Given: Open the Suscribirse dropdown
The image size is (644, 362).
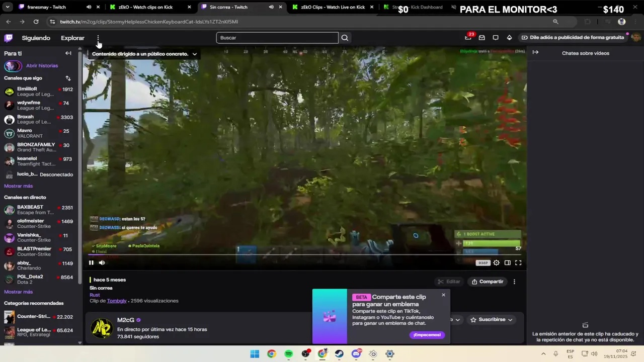Looking at the screenshot, I should 491,320.
